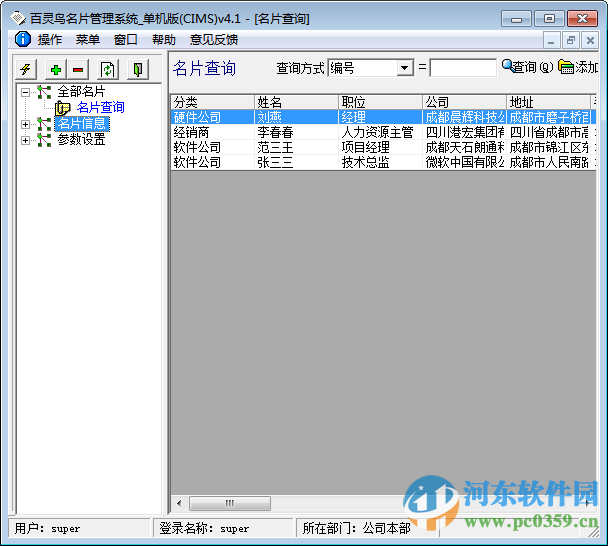This screenshot has width=608, height=546.
Task: Click the 硬件公司 category cell
Action: (212, 117)
